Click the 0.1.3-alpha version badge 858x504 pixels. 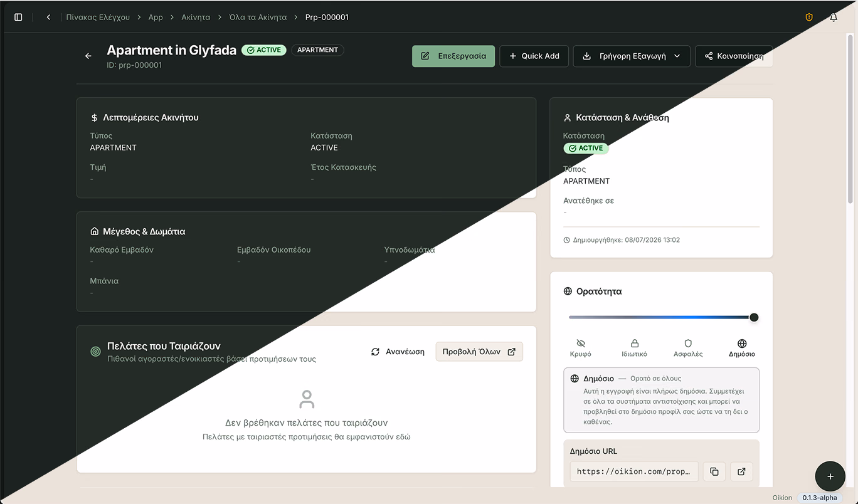click(820, 498)
